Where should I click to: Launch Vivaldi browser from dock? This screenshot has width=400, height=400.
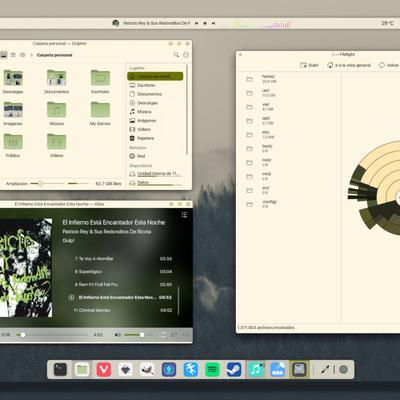[x=104, y=369]
